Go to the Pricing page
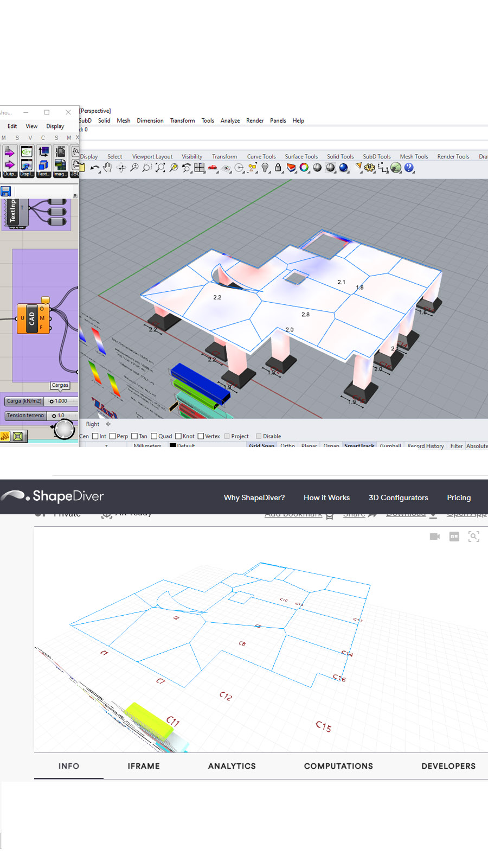This screenshot has width=488, height=868. coord(459,497)
